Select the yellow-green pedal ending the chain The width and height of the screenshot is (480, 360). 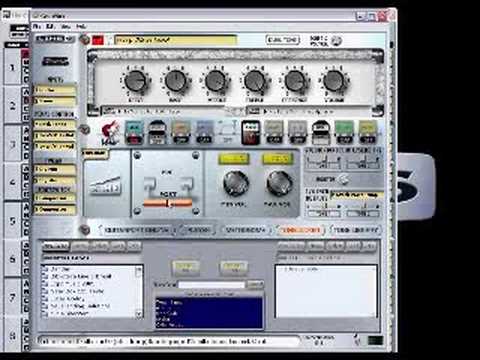367,132
